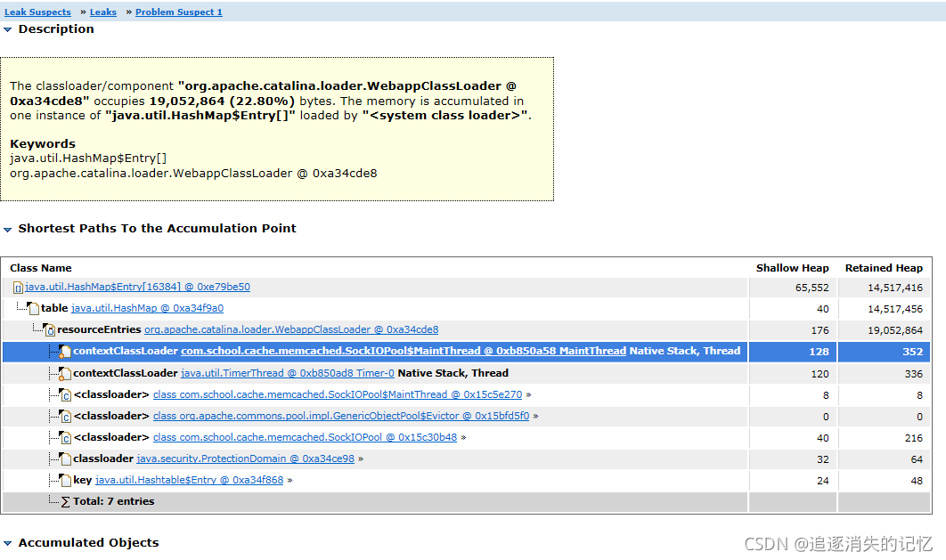946x560 pixels.
Task: Click the Class Name column header
Action: 40,268
